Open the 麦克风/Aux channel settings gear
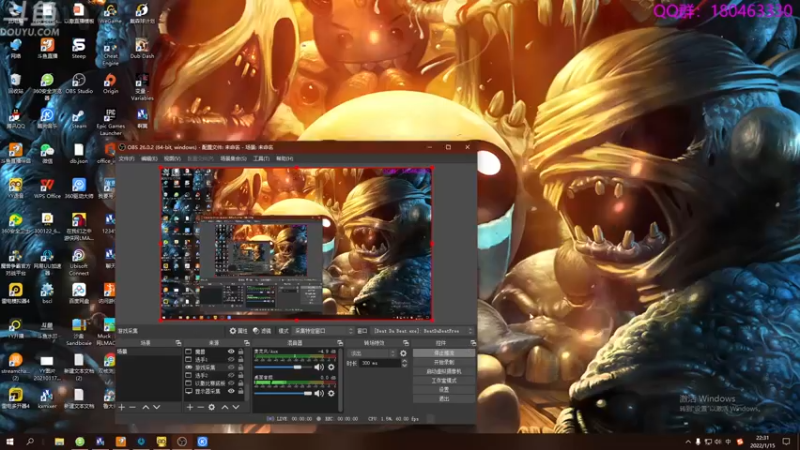 [x=331, y=367]
